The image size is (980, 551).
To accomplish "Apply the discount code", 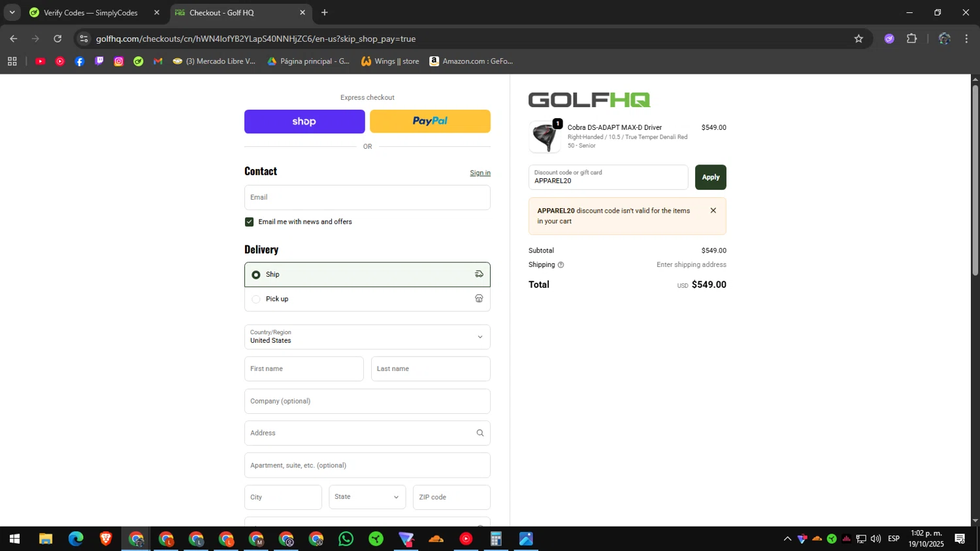I will [x=711, y=178].
